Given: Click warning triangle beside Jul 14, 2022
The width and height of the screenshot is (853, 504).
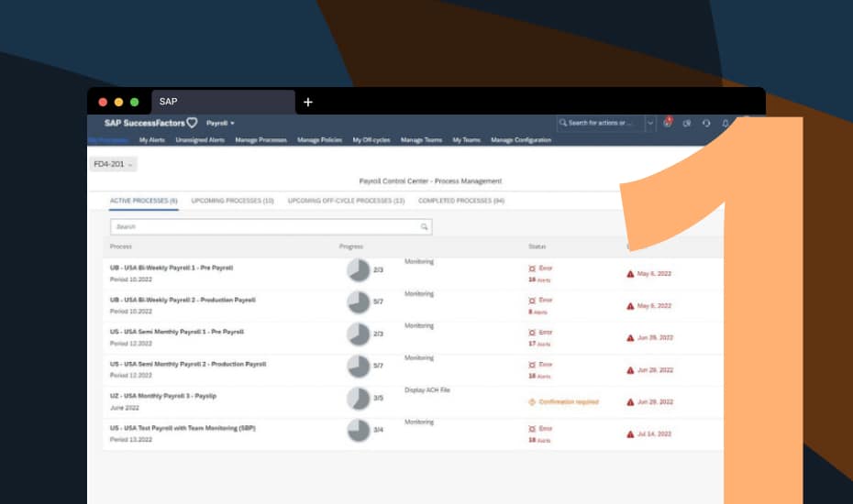Looking at the screenshot, I should [630, 433].
